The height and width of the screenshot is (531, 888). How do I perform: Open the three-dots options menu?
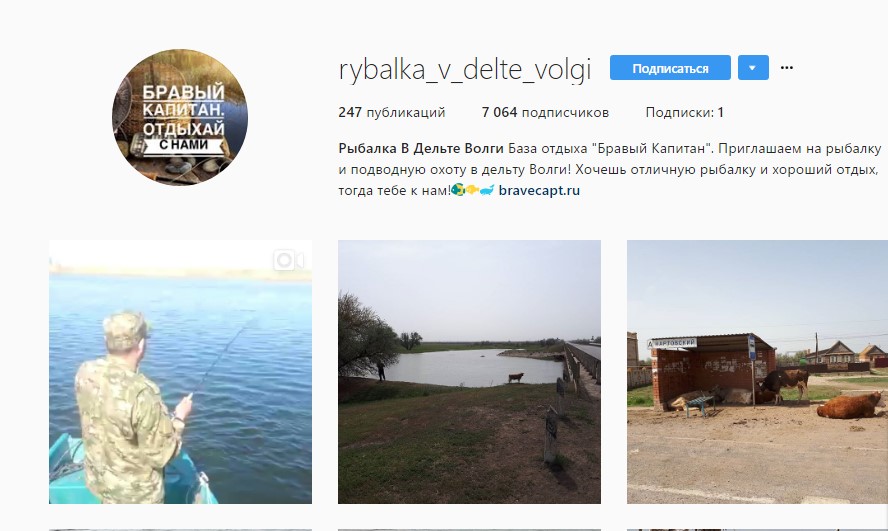point(787,68)
